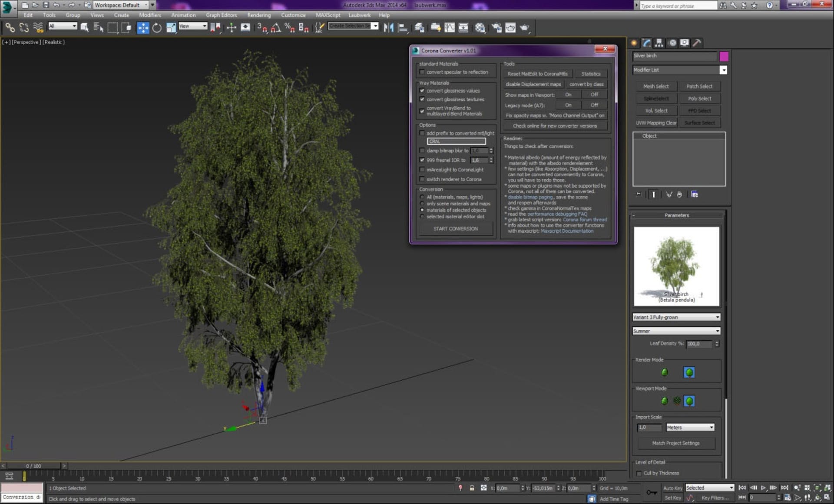The width and height of the screenshot is (834, 504).
Task: Open the Graph Editors menu
Action: (x=221, y=15)
